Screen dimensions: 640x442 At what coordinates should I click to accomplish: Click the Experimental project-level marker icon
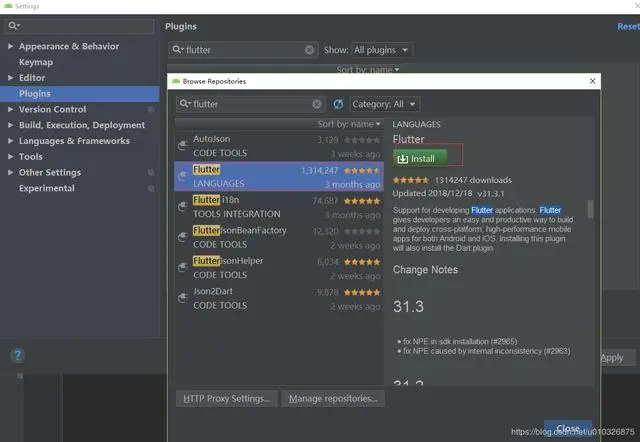[x=151, y=189]
